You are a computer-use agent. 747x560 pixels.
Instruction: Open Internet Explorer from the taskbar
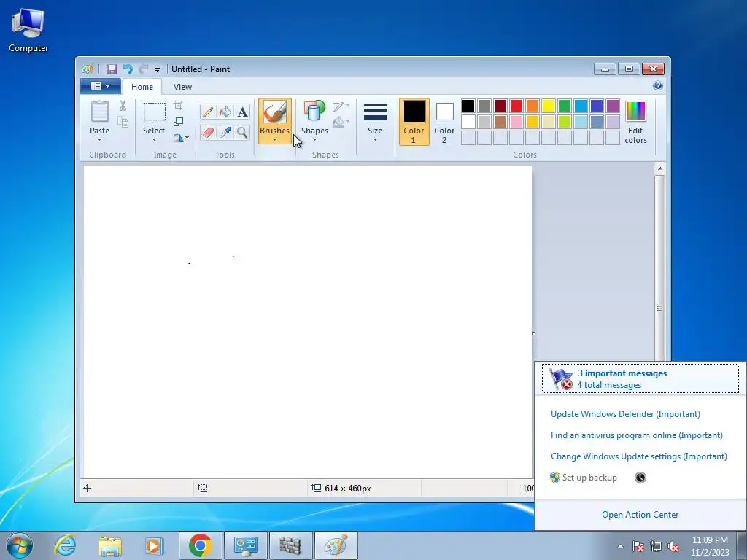click(x=65, y=545)
